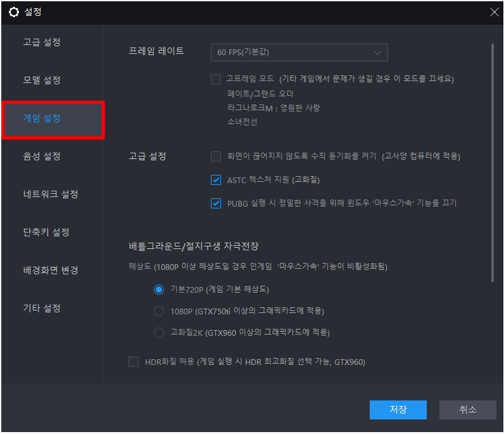Image resolution: width=504 pixels, height=434 pixels.
Task: Uncheck ASTC 텍스처 지원 checkbox
Action: point(216,180)
